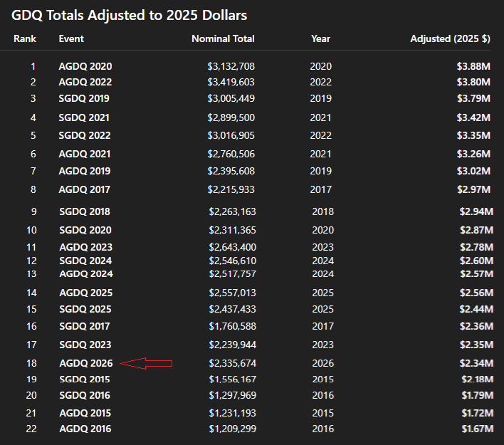Screen dimensions: 504x445
Task: Select the AGDQ 2026 event name
Action: (x=86, y=363)
